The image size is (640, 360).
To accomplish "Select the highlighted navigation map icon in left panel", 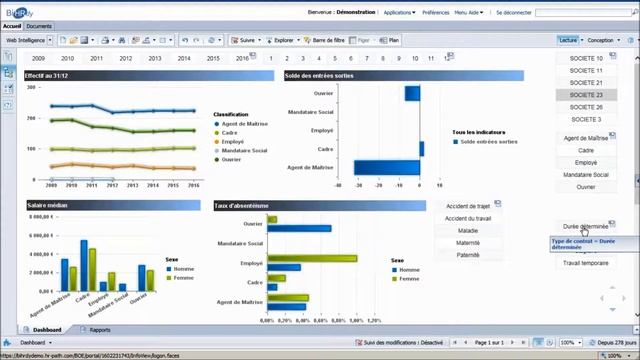I will [x=8, y=73].
